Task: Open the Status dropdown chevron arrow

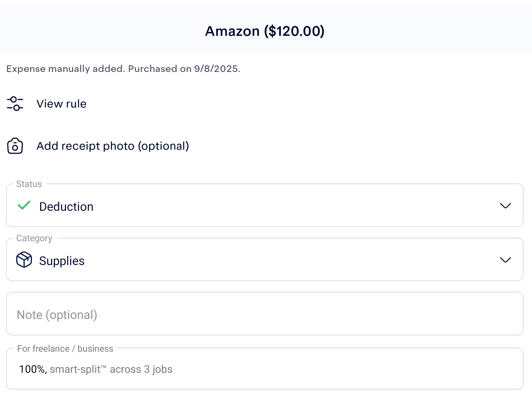Action: (x=505, y=206)
